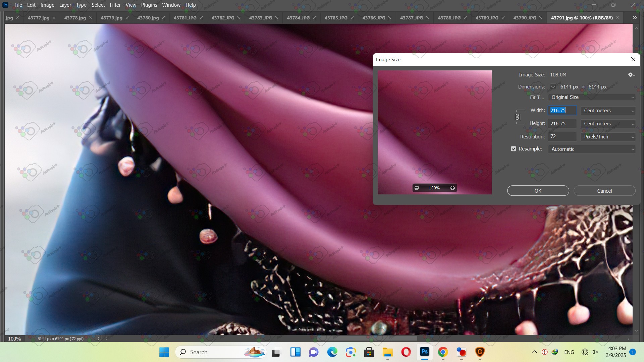
Task: Open the clock and date panel
Action: tap(616, 352)
